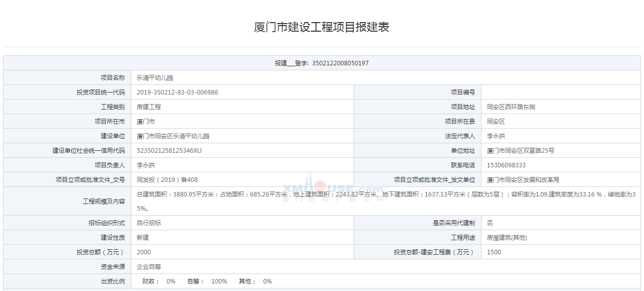Click the 工程用途 label
Viewport: 644px width, 291px height.
(463, 238)
